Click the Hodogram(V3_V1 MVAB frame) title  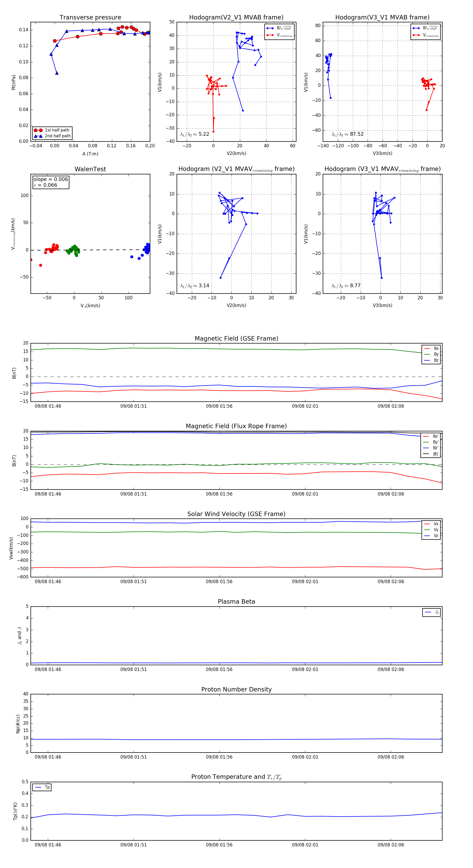[x=382, y=18]
